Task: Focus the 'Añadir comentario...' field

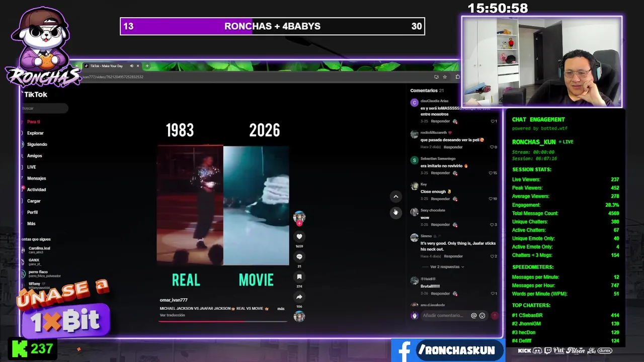Action: coord(443,316)
